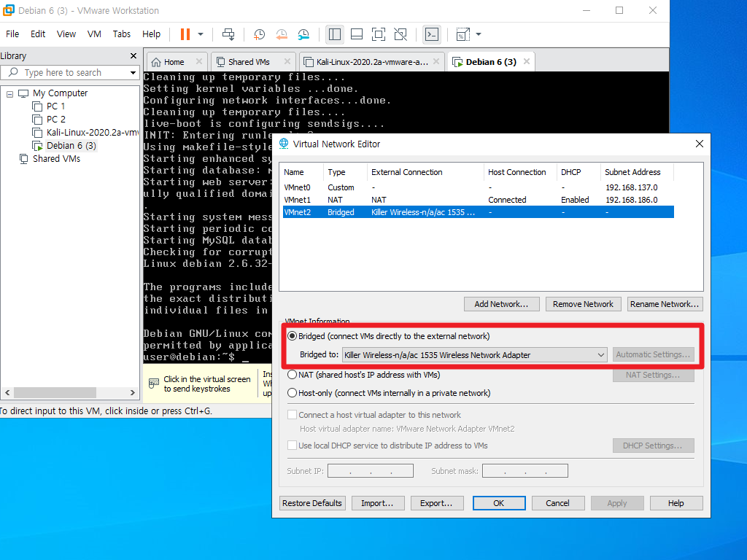Select PC 2 in the library
The width and height of the screenshot is (747, 560).
(x=55, y=119)
